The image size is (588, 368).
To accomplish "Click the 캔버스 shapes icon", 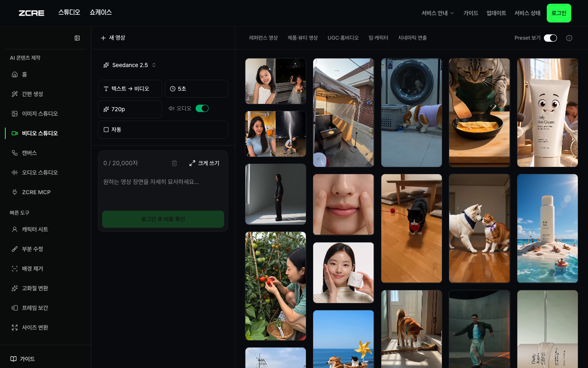I will pyautogui.click(x=15, y=153).
